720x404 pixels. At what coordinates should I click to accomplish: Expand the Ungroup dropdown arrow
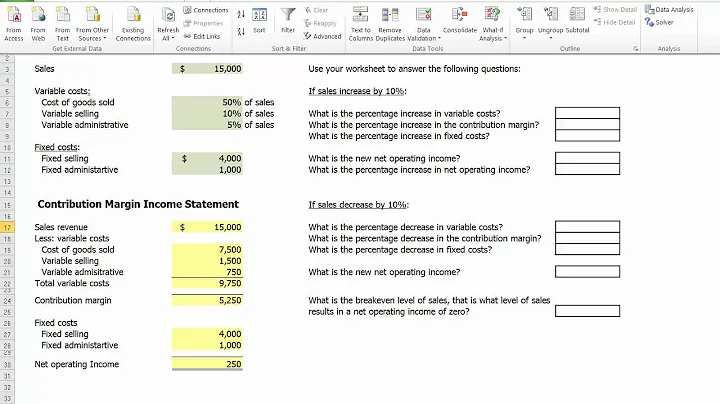point(551,38)
